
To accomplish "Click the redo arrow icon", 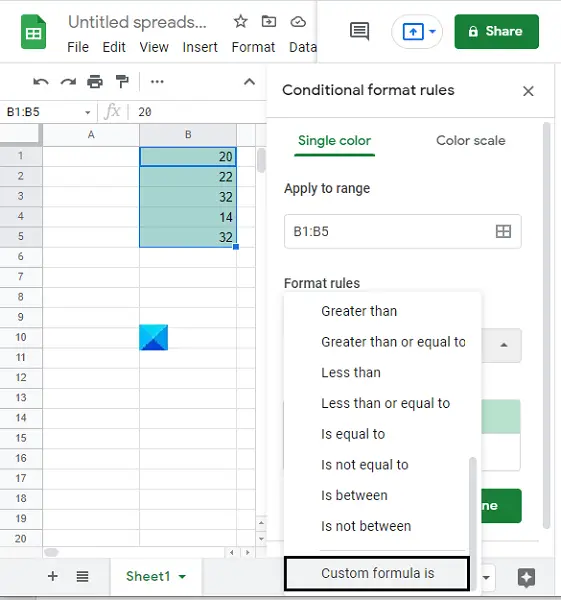I will click(68, 82).
